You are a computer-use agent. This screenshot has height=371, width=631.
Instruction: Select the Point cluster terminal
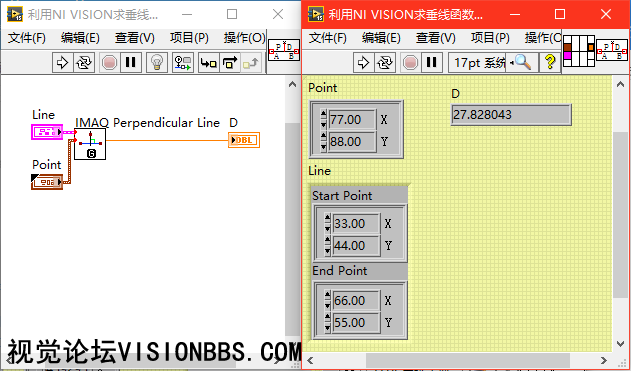coord(47,182)
